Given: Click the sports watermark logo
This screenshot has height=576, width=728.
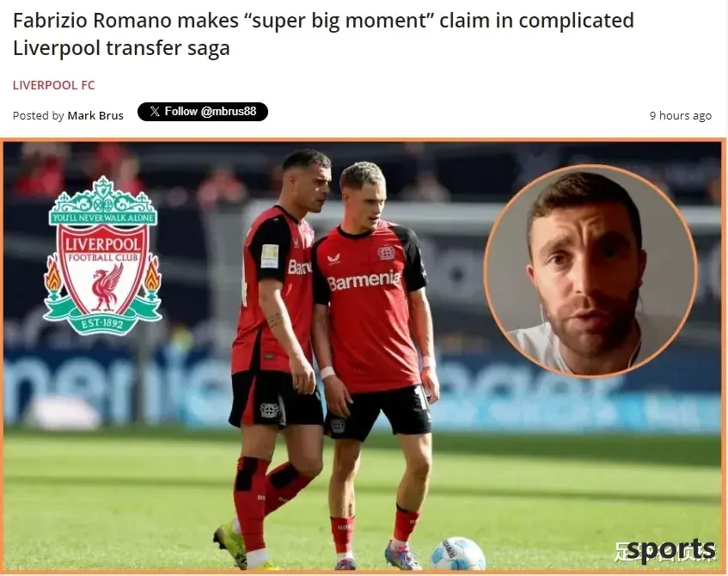Looking at the screenshot, I should 665,551.
